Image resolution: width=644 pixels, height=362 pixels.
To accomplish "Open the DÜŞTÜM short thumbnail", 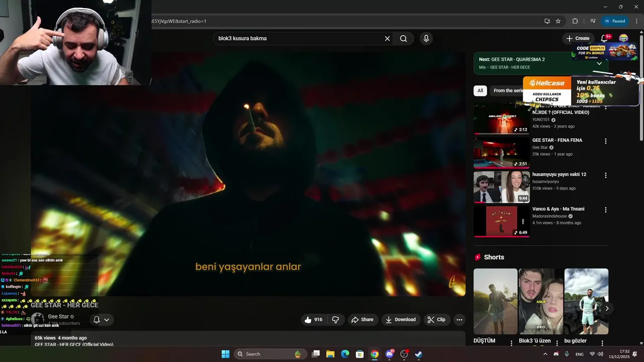I will click(495, 301).
